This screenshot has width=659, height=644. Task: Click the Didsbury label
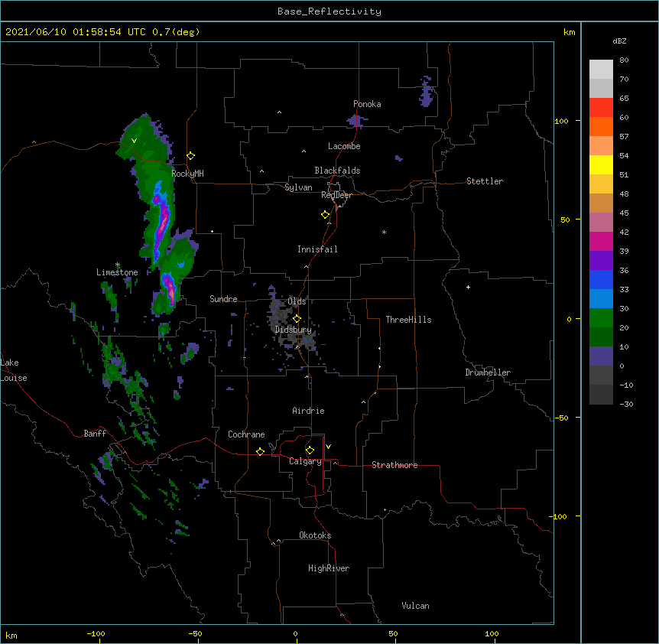[x=294, y=330]
